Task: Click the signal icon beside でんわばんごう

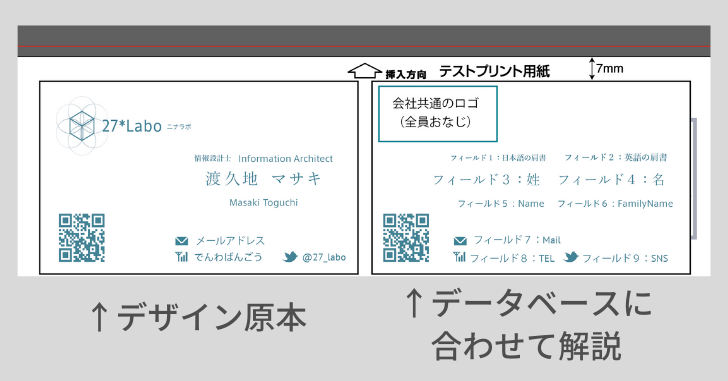Action: pos(182,257)
